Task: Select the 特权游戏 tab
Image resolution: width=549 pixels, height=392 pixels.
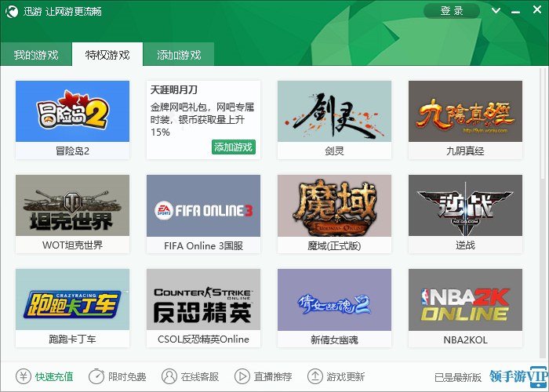Action: click(107, 54)
